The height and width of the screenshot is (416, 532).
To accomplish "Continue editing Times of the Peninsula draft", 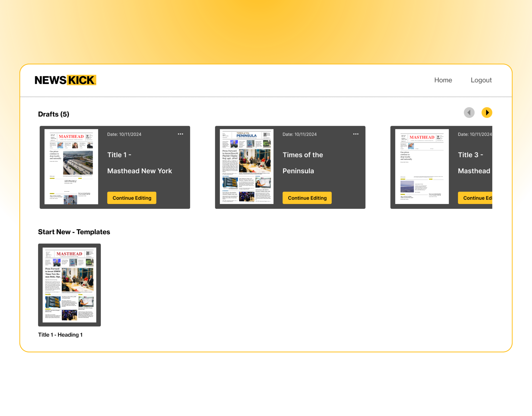I will (x=307, y=198).
